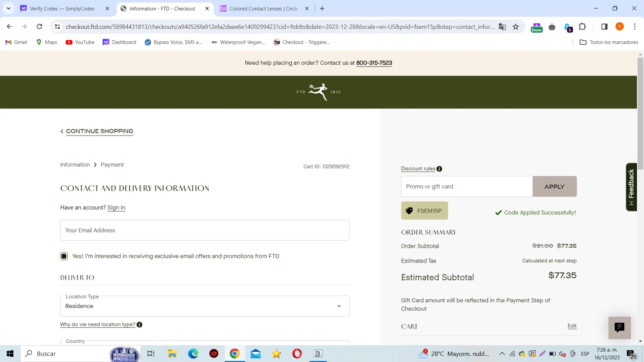Click the 'Done' extension icon in toolbar
Screen dimensions: 644x362
coord(537,27)
